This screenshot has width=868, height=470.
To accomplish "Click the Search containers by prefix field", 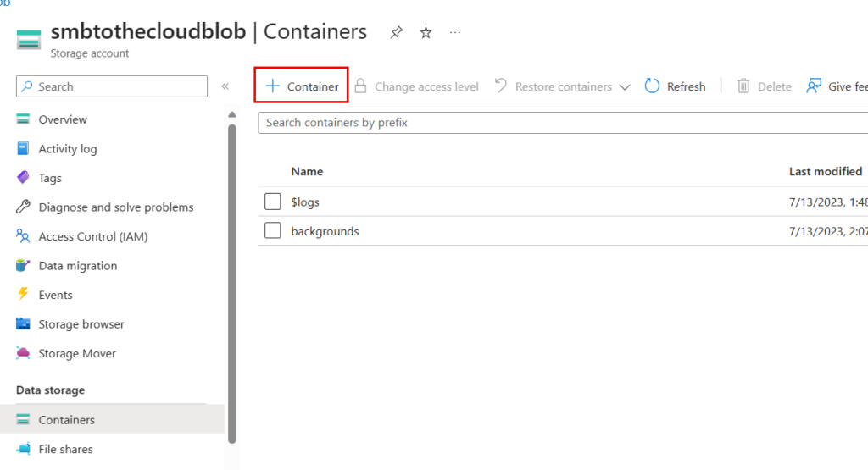I will coord(559,123).
